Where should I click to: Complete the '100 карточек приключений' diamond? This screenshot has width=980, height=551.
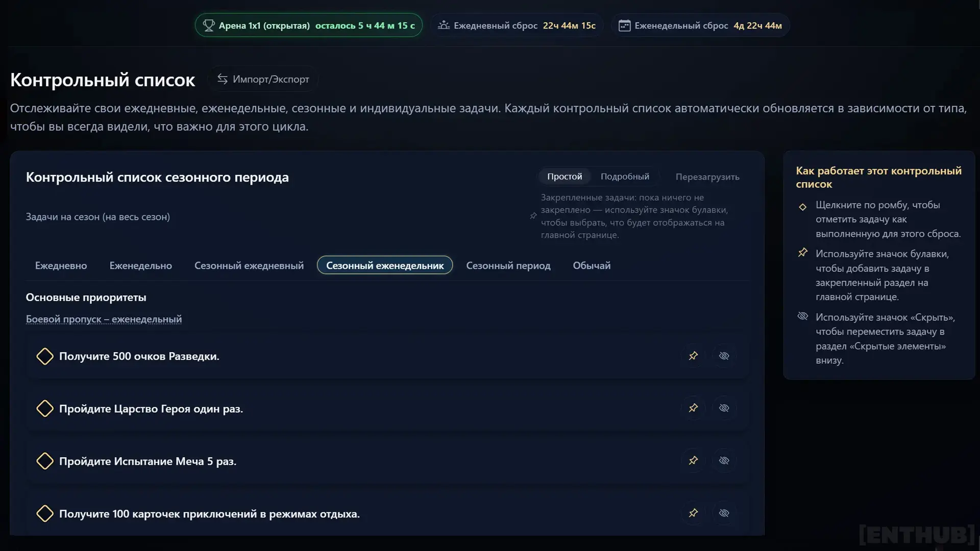click(x=45, y=513)
